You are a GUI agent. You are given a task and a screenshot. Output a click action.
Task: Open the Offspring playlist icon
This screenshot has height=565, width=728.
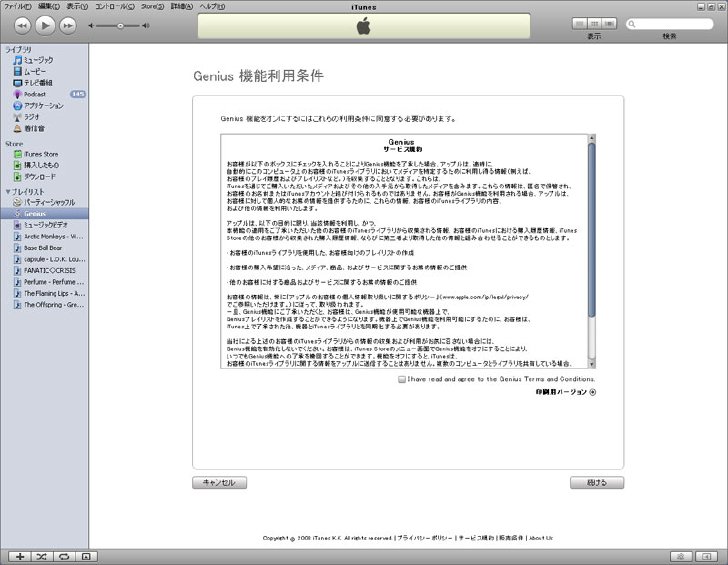(18, 305)
